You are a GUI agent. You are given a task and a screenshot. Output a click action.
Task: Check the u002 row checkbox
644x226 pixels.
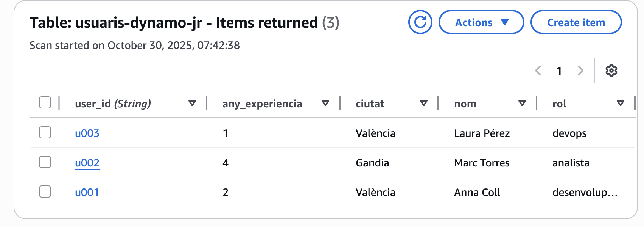45,162
